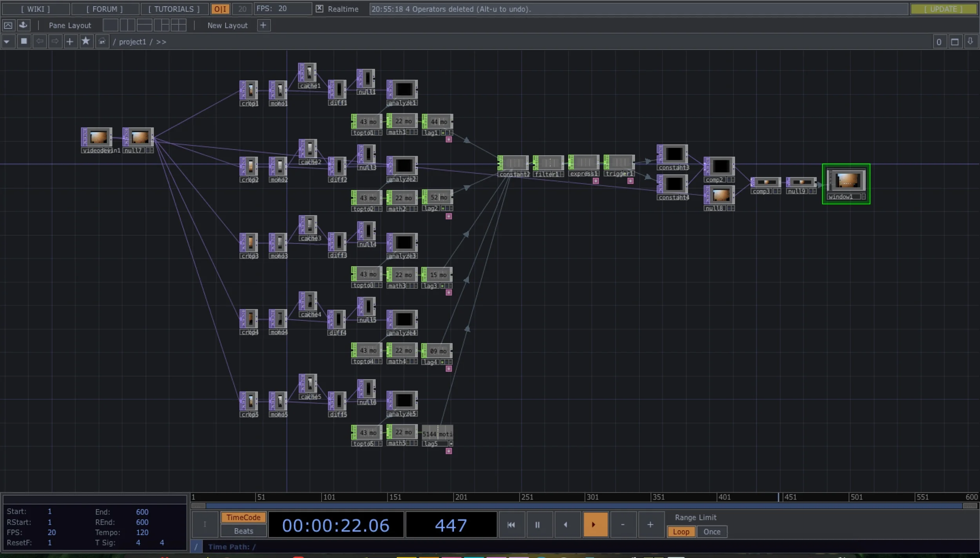Jump to start with the rewind playback button
Viewport: 980px width, 558px height.
[x=511, y=524]
